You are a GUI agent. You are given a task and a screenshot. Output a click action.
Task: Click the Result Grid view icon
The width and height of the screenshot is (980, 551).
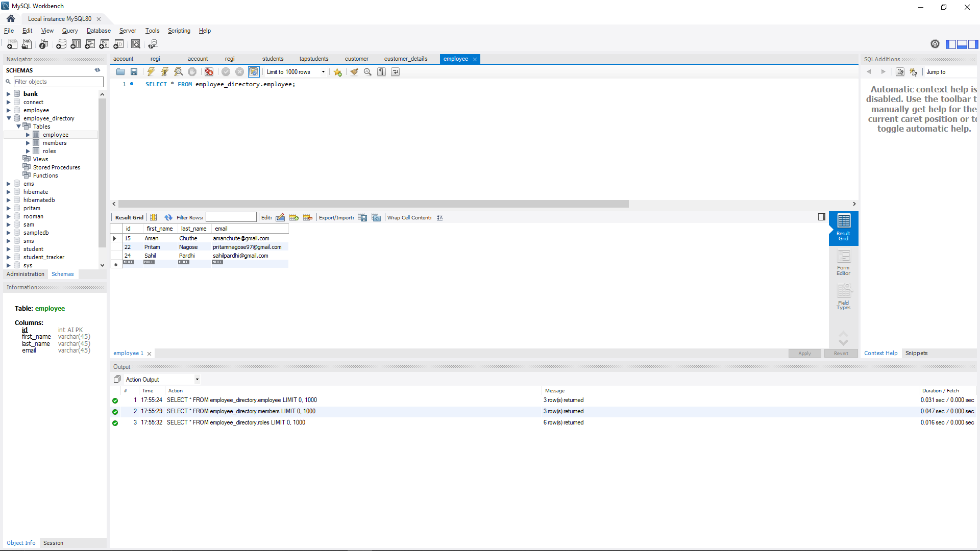tap(843, 226)
